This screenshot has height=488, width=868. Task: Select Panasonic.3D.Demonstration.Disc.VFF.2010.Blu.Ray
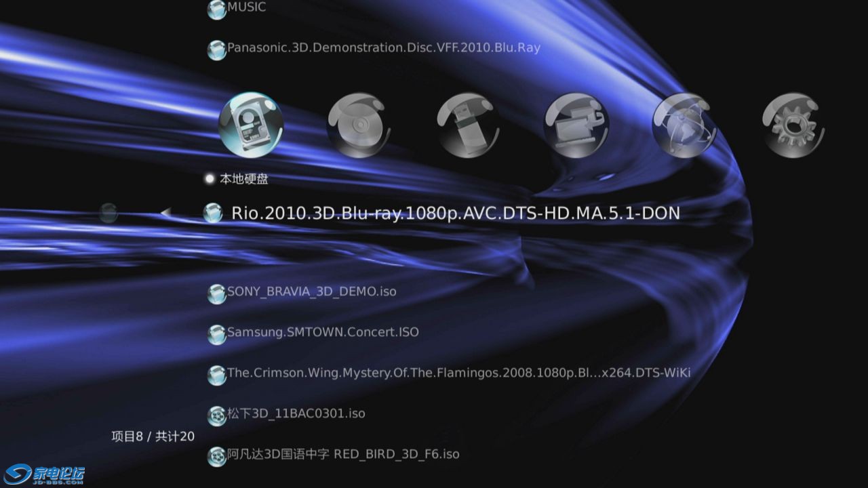[384, 48]
